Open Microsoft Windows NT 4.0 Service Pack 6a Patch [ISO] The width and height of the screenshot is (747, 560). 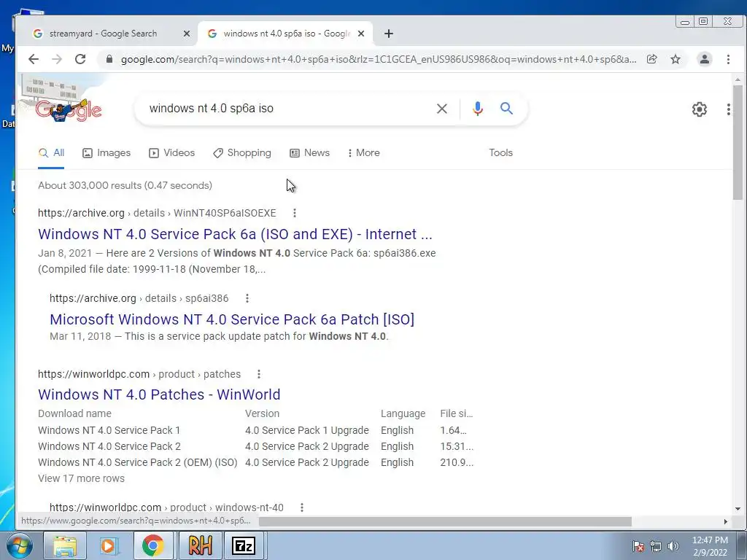coord(232,319)
